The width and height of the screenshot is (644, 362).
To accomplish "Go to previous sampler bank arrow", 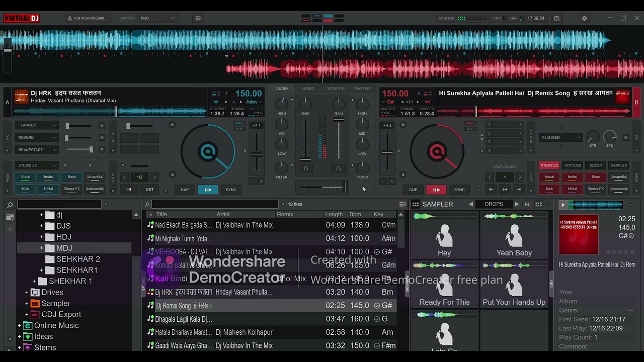I will click(471, 204).
